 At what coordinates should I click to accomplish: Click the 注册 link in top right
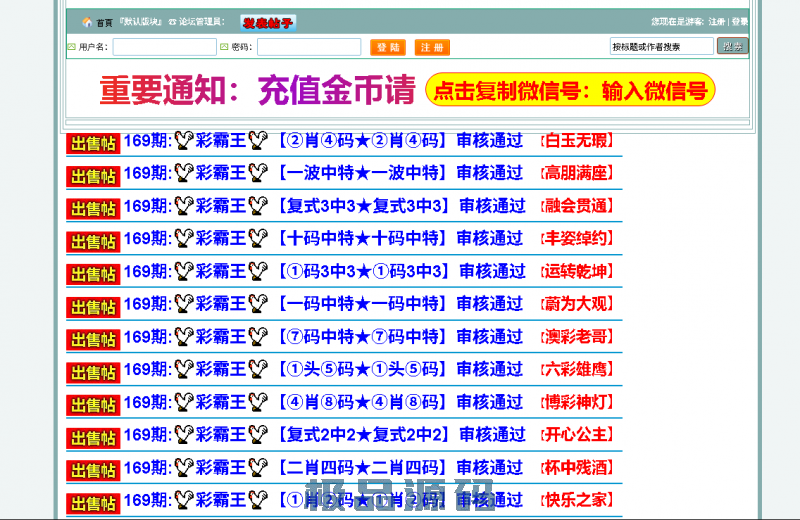coord(716,21)
